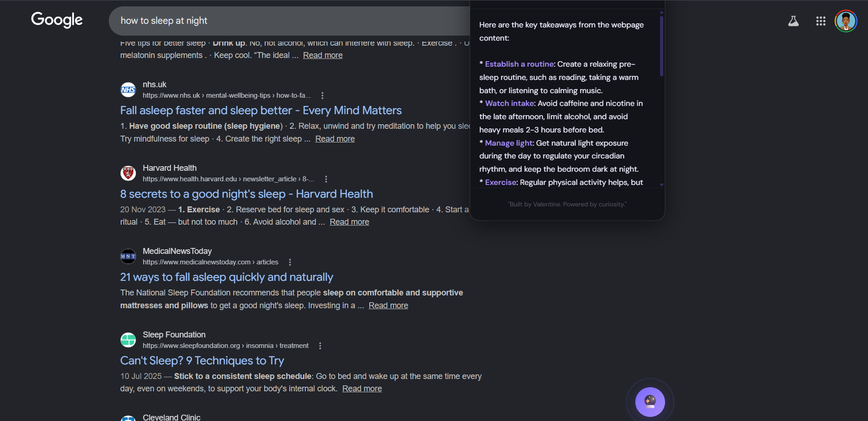Viewport: 868px width, 421px height.
Task: Click the MedicalNewsToday site name
Action: (x=177, y=251)
